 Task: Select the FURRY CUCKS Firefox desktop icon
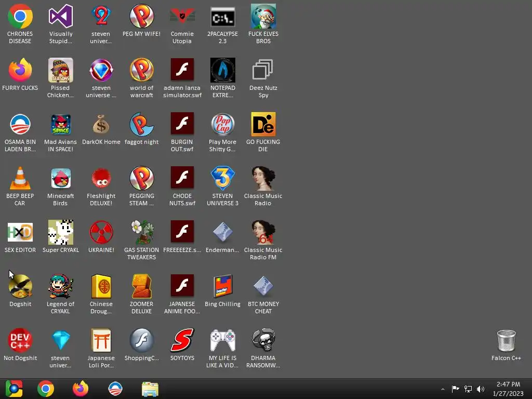20,74
